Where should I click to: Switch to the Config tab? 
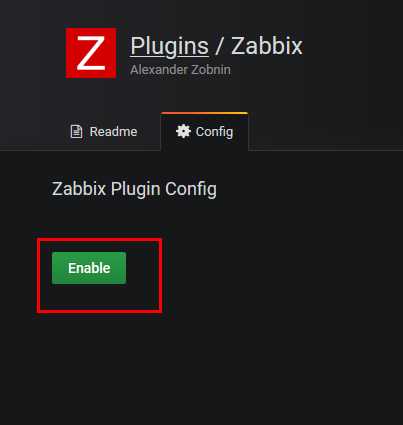204,131
